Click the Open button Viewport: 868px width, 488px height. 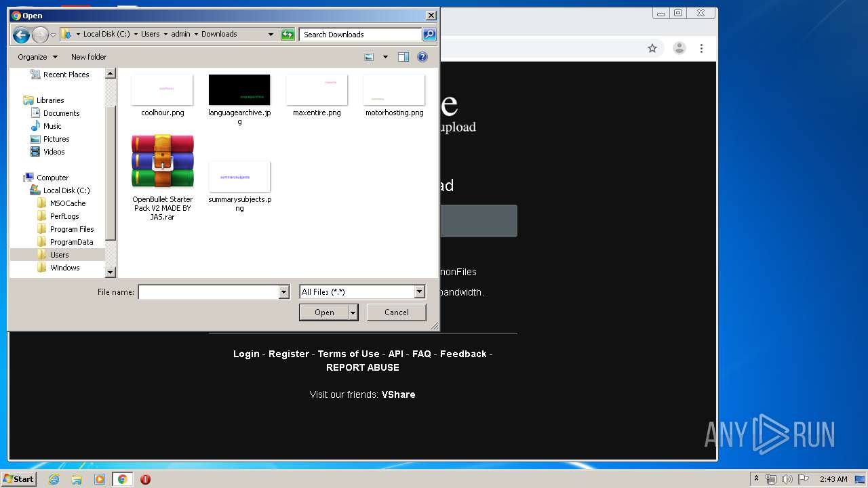[x=324, y=312]
